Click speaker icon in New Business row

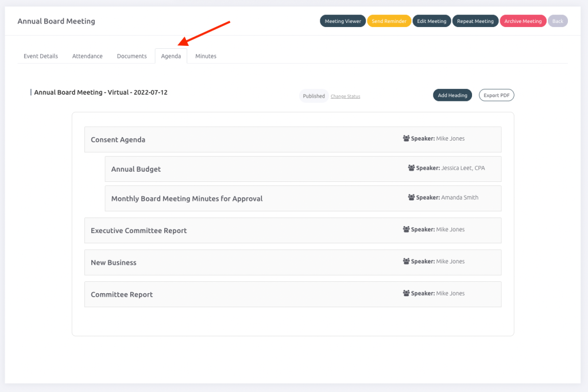coord(406,261)
